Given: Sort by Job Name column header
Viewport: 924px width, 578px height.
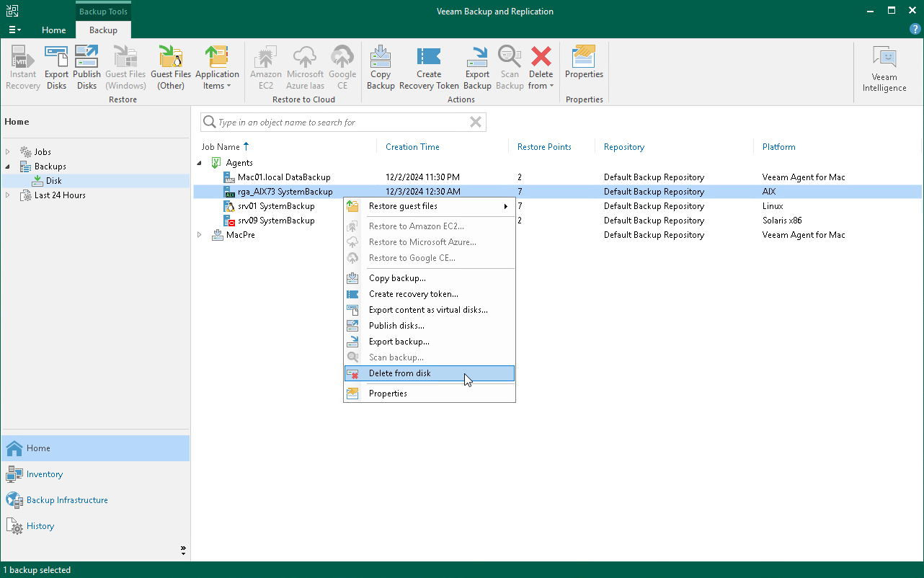Looking at the screenshot, I should coord(221,146).
